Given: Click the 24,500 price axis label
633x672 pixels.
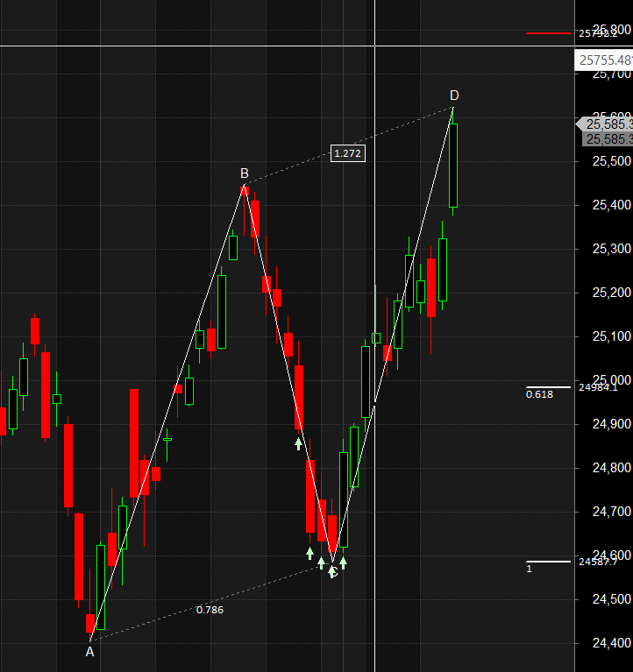Looking at the screenshot, I should pyautogui.click(x=612, y=599).
